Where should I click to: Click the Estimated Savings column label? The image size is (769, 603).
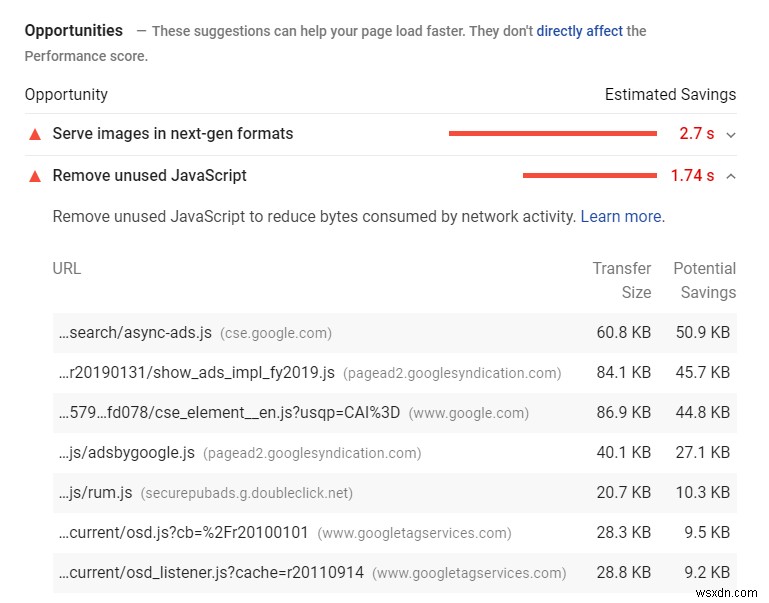coord(670,94)
